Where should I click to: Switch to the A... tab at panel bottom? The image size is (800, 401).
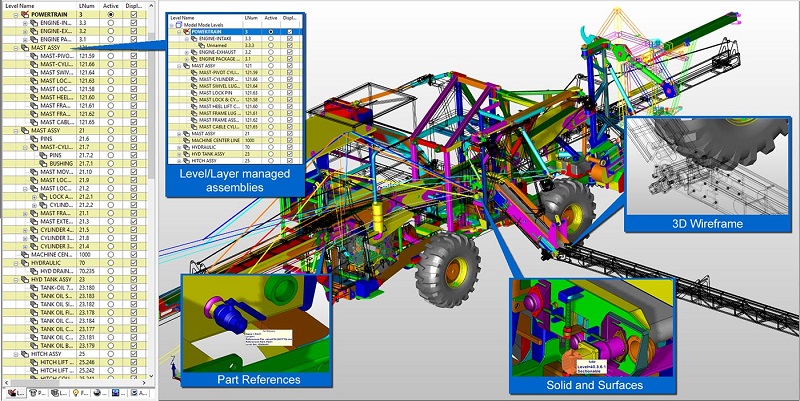(x=139, y=393)
